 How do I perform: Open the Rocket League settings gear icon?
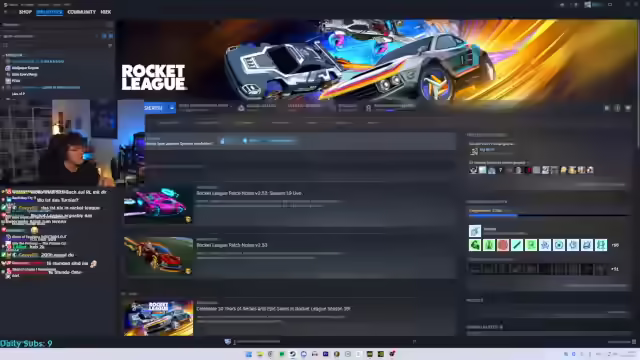pyautogui.click(x=607, y=108)
